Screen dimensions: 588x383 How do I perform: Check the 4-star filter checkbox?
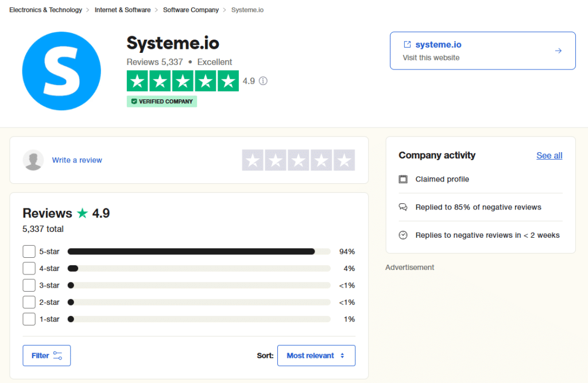(29, 268)
